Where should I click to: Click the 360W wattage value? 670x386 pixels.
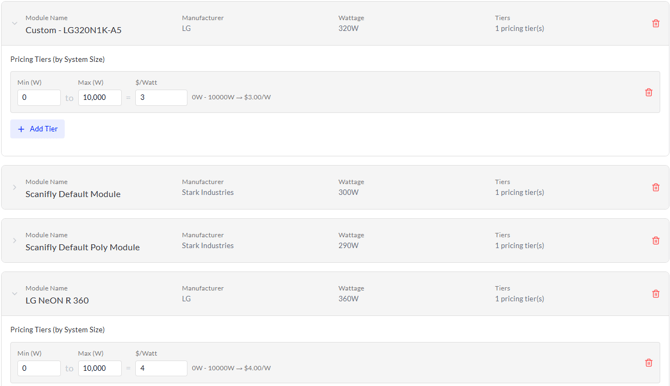[348, 299]
